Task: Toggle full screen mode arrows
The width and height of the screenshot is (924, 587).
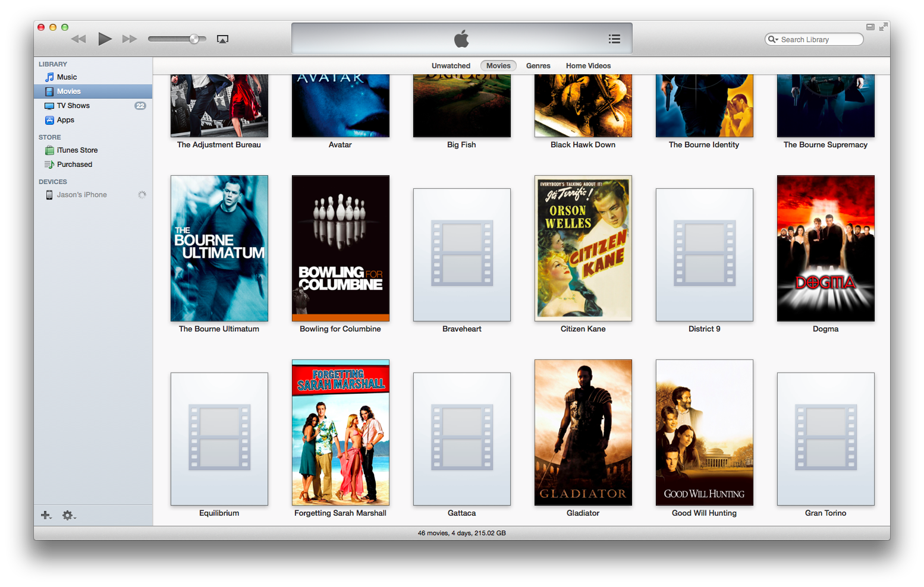Action: pos(883,27)
